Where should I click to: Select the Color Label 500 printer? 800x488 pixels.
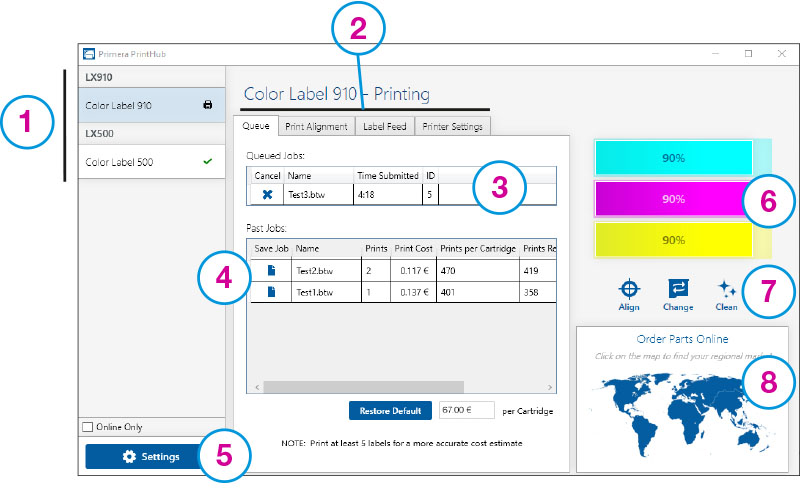pos(152,162)
